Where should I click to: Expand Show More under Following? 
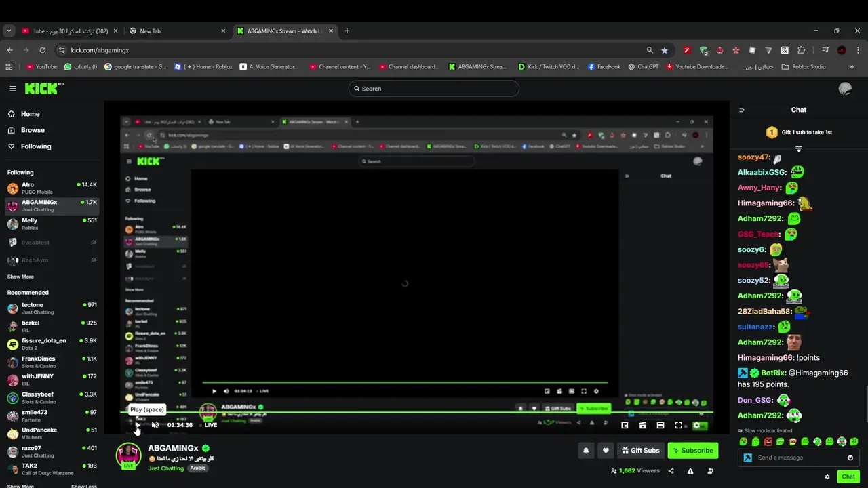click(x=20, y=277)
